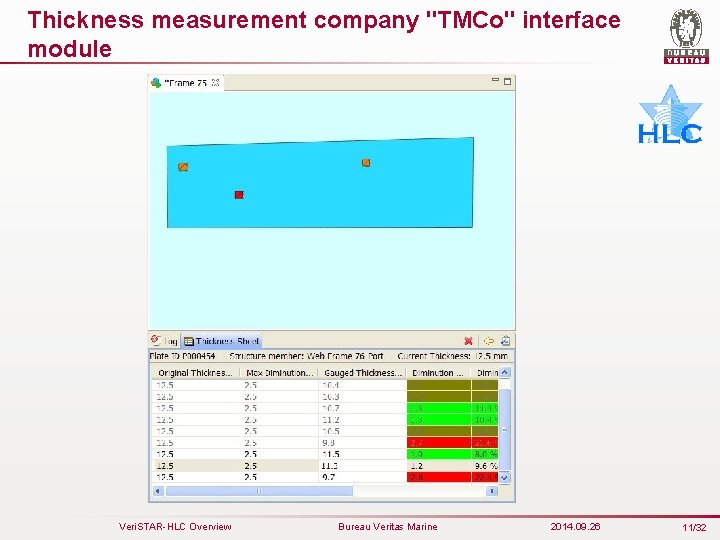This screenshot has height=540, width=720.
Task: Select gauged thickness cell 10.5
Action: (x=362, y=431)
